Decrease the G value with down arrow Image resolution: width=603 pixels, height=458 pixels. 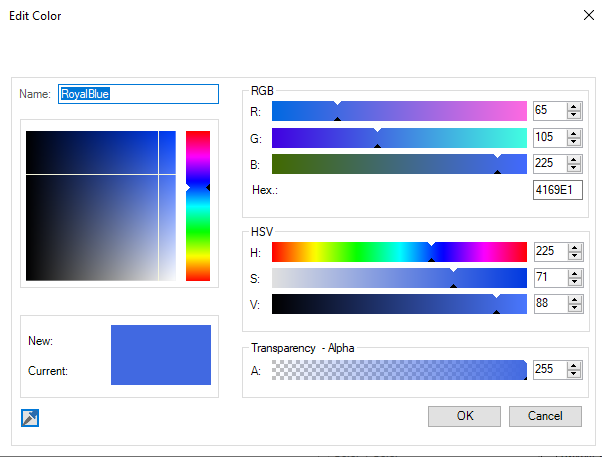(x=573, y=142)
